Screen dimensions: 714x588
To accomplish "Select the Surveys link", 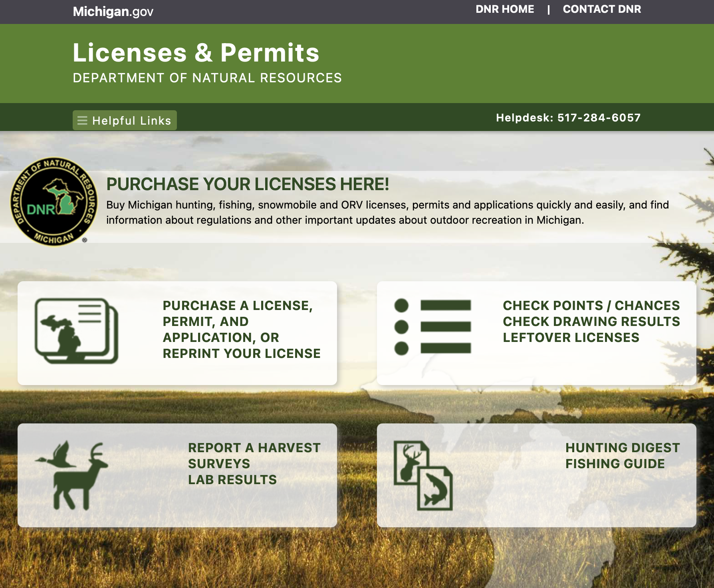I will pyautogui.click(x=219, y=464).
